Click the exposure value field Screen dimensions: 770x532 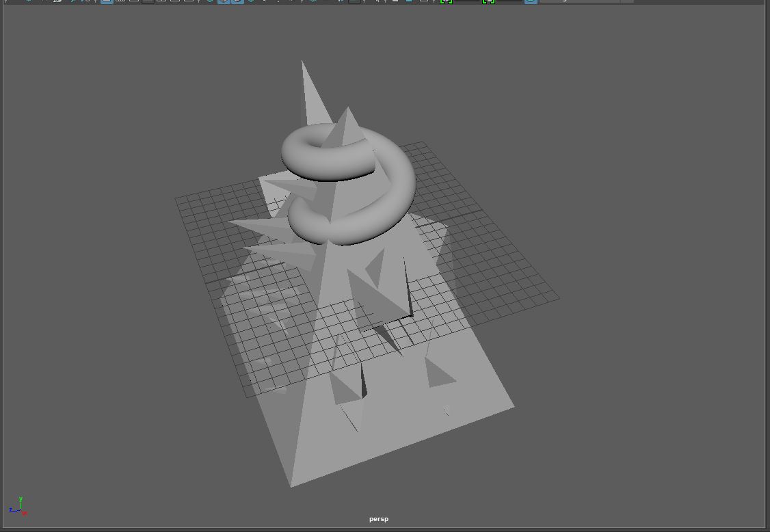467,1
